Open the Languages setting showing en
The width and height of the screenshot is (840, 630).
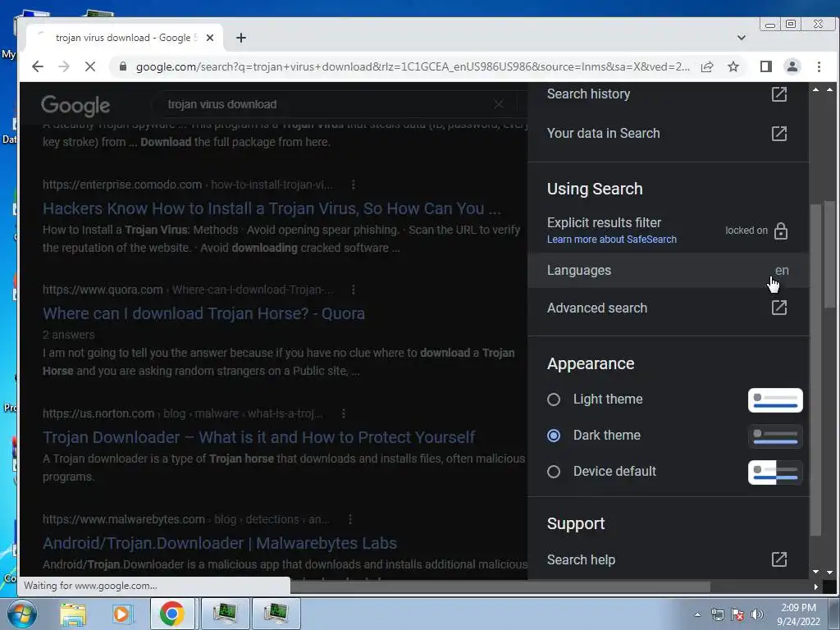(668, 271)
